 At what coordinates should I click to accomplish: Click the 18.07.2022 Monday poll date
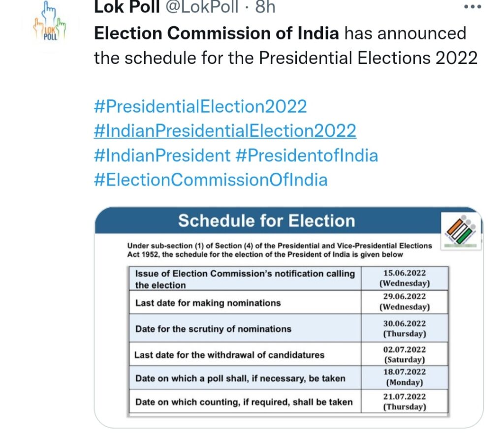tap(405, 377)
